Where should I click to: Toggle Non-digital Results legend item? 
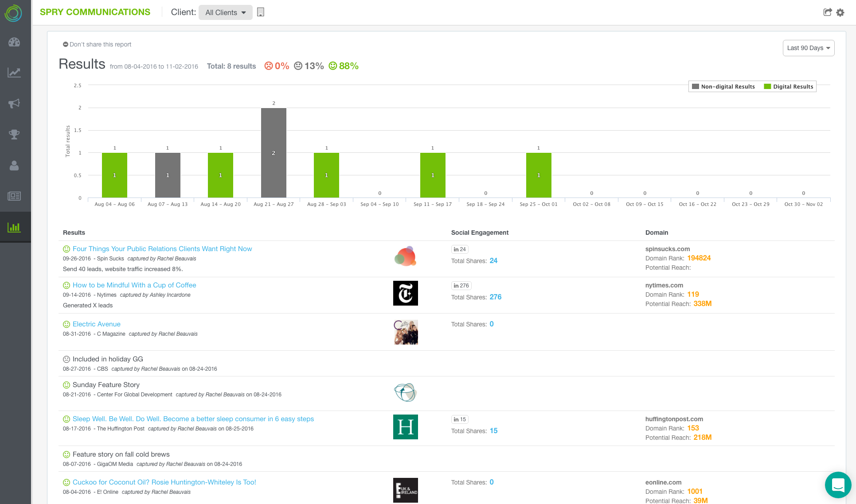(x=723, y=87)
